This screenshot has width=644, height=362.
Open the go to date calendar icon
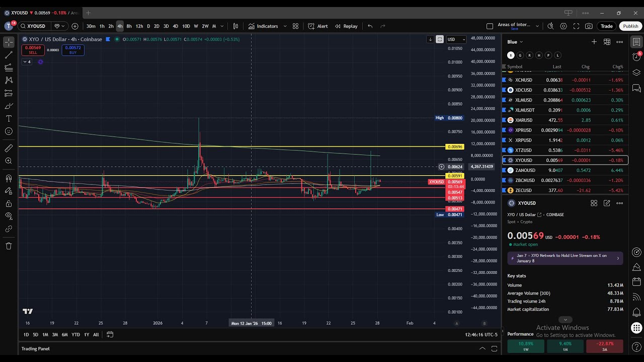pos(110,334)
